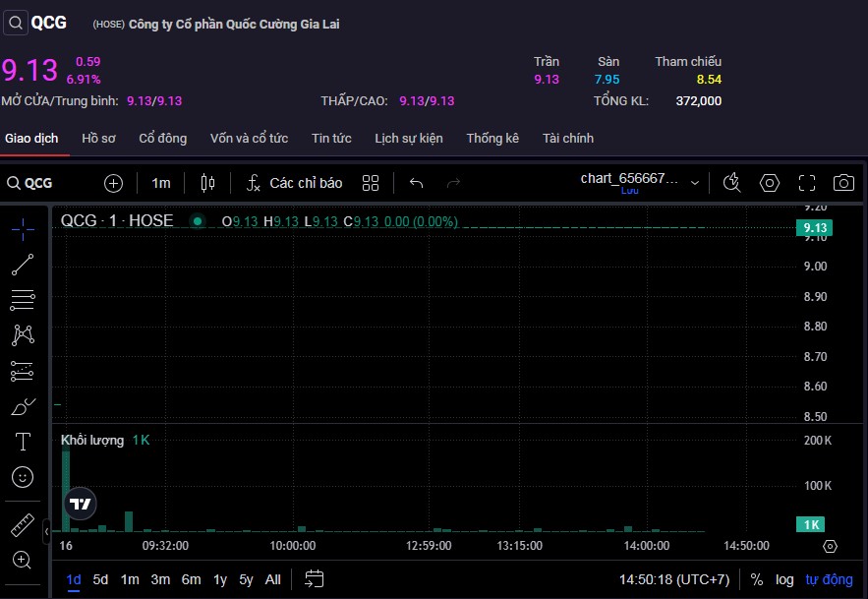The image size is (868, 599).
Task: Take a chart snapshot with camera icon
Action: 843,183
